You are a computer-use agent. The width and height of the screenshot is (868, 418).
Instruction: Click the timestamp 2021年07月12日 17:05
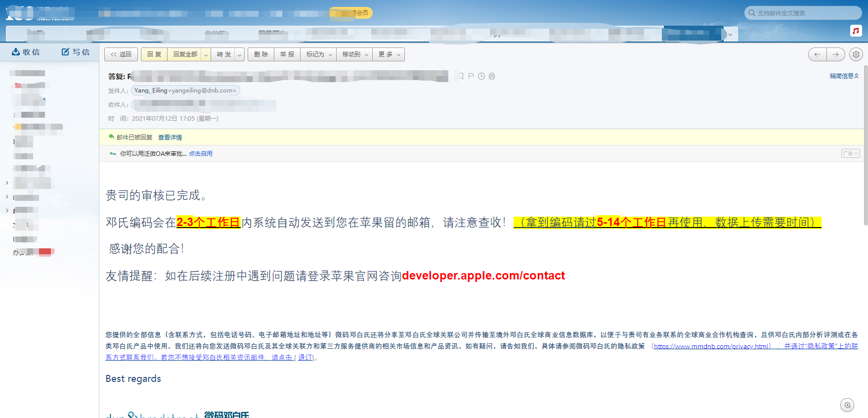tap(163, 119)
